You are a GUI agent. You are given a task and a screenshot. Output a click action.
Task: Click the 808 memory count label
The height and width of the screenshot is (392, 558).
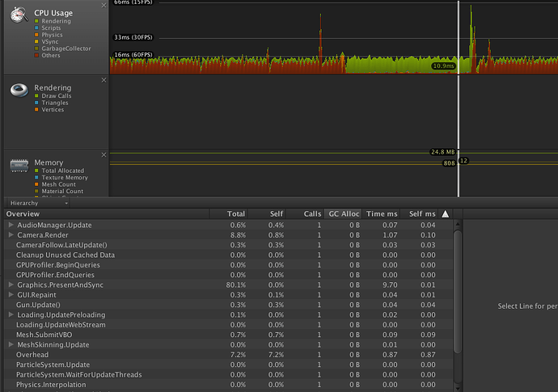coord(449,163)
